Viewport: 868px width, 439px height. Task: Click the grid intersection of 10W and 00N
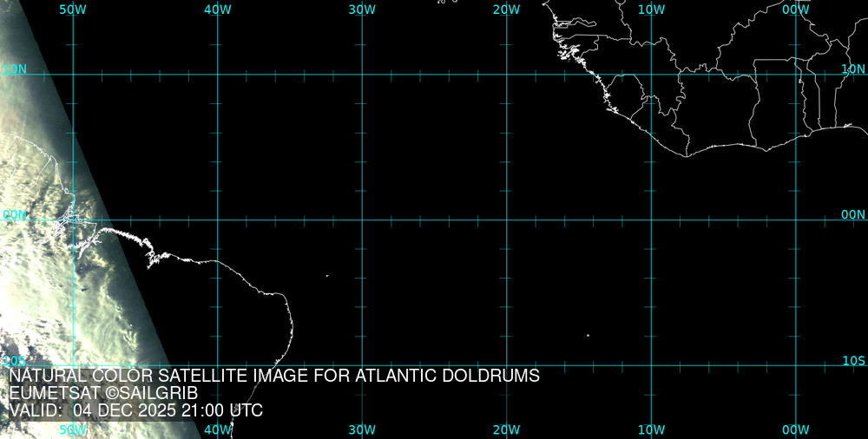point(651,219)
